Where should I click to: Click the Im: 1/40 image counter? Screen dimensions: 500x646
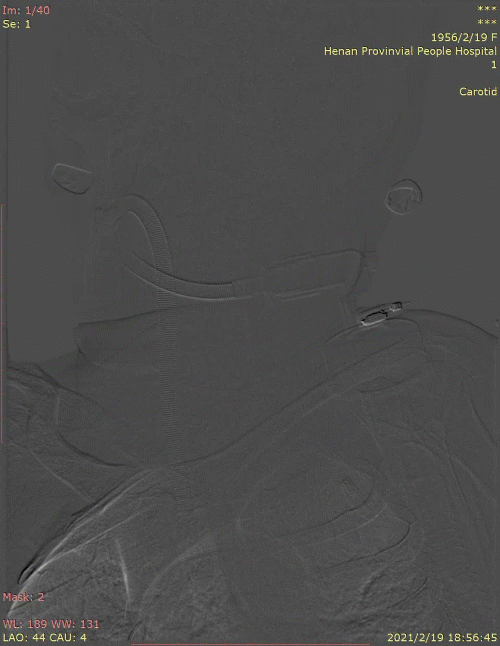(26, 10)
